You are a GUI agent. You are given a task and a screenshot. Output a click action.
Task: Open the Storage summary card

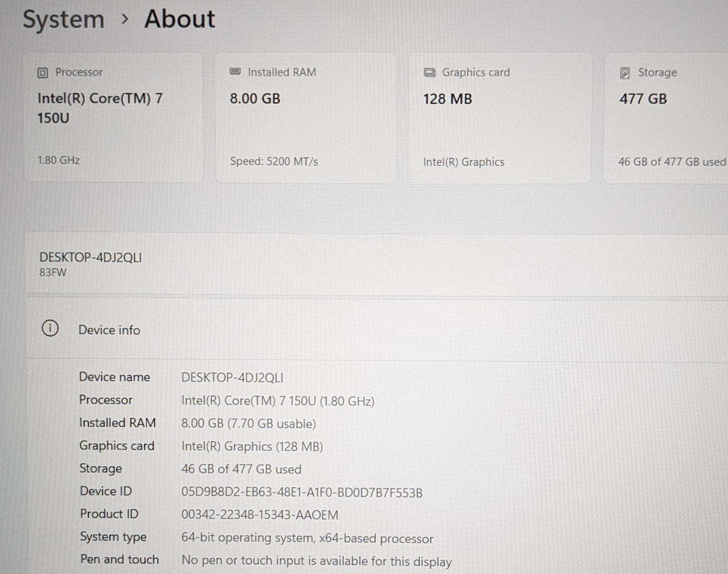pyautogui.click(x=666, y=118)
